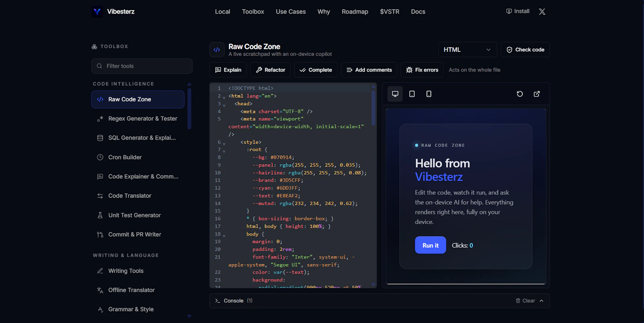Click line number 10 in the editor
This screenshot has height=323, width=644.
[x=218, y=173]
